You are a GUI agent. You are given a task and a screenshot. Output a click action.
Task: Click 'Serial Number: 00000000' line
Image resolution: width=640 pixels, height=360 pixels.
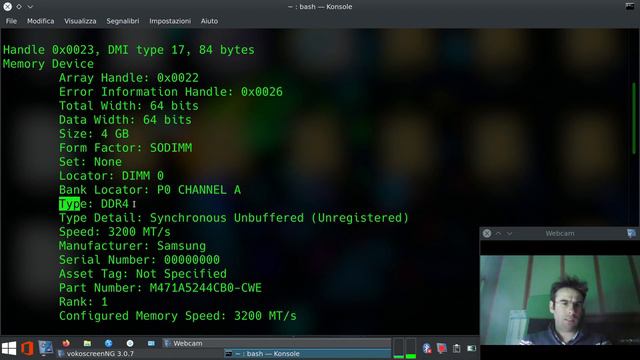coord(139,260)
